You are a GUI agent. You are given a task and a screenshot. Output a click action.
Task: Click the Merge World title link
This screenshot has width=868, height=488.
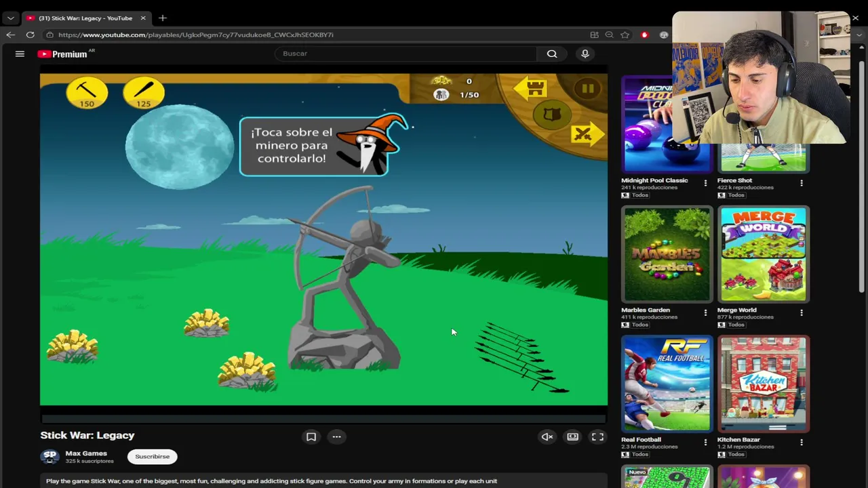736,310
